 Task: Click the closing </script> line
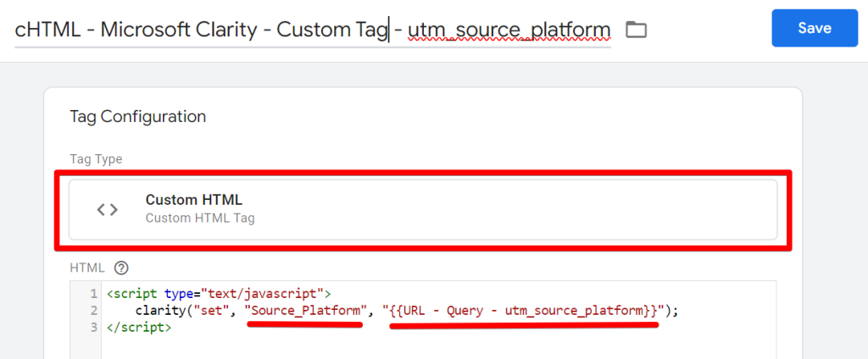click(139, 327)
